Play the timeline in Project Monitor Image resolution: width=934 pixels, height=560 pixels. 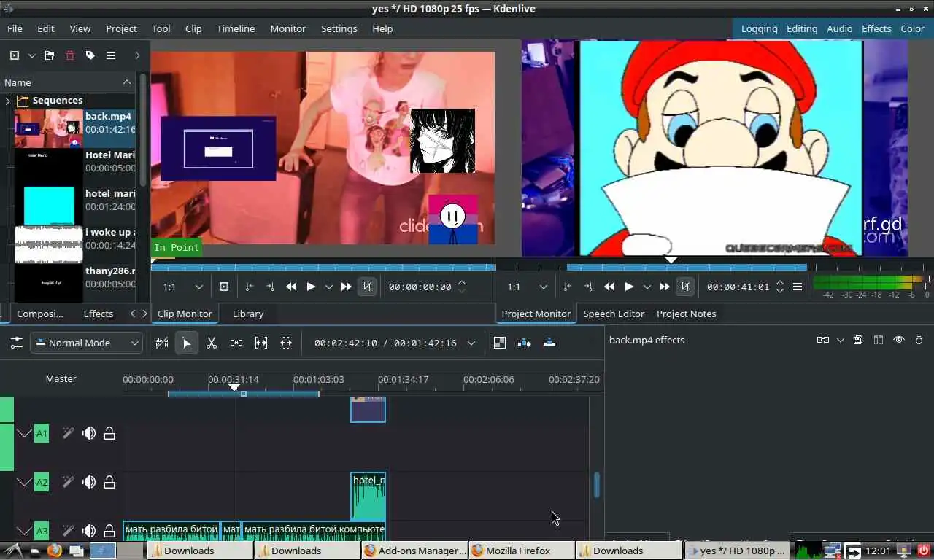629,287
